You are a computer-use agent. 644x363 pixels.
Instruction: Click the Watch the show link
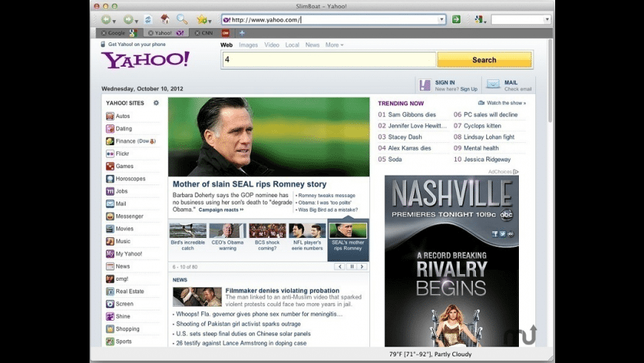click(506, 103)
